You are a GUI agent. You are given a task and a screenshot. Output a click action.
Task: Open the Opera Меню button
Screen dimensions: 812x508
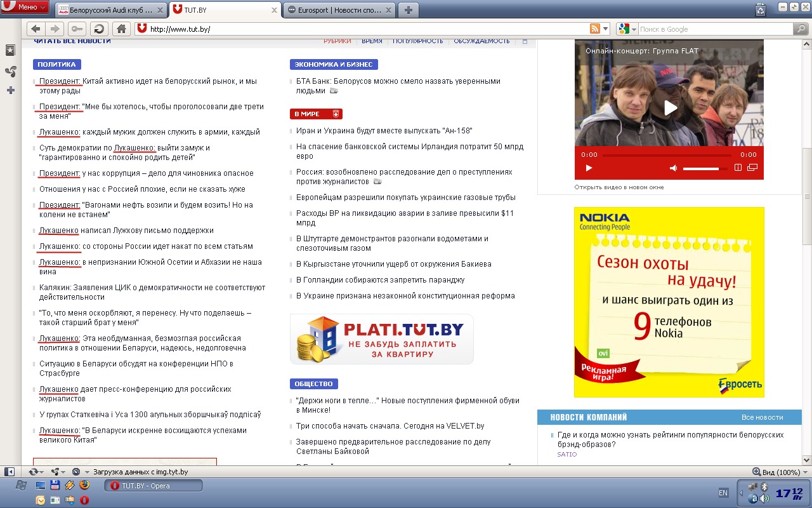tap(25, 7)
